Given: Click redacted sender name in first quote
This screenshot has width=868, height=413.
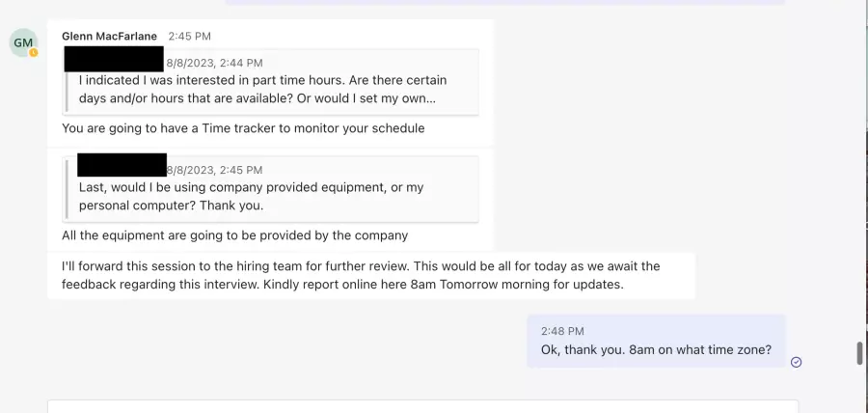Looking at the screenshot, I should [x=114, y=59].
